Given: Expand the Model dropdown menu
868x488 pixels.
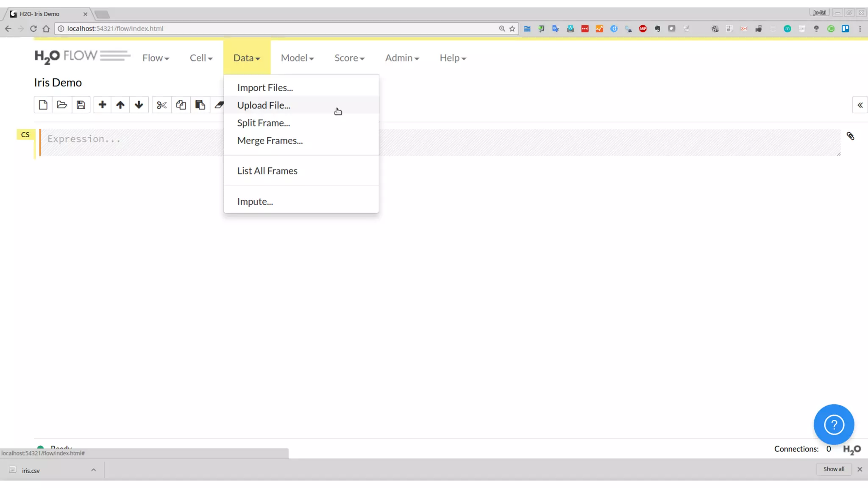Looking at the screenshot, I should pos(297,58).
